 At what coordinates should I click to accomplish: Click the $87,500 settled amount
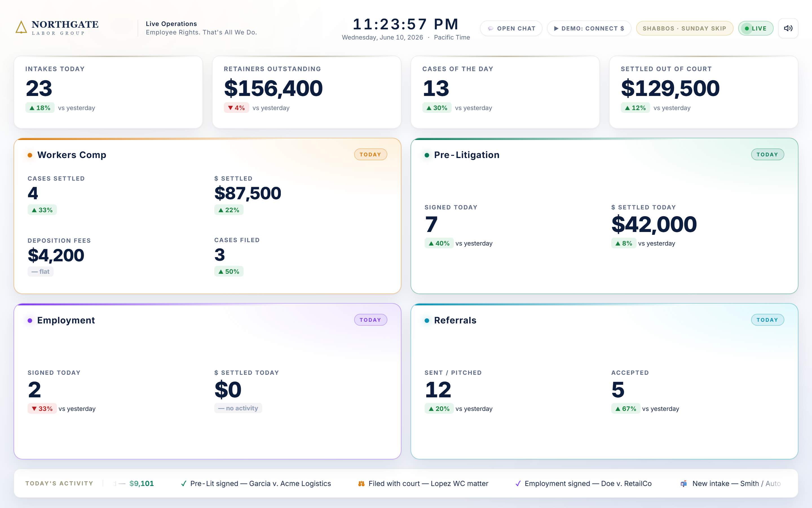click(248, 193)
